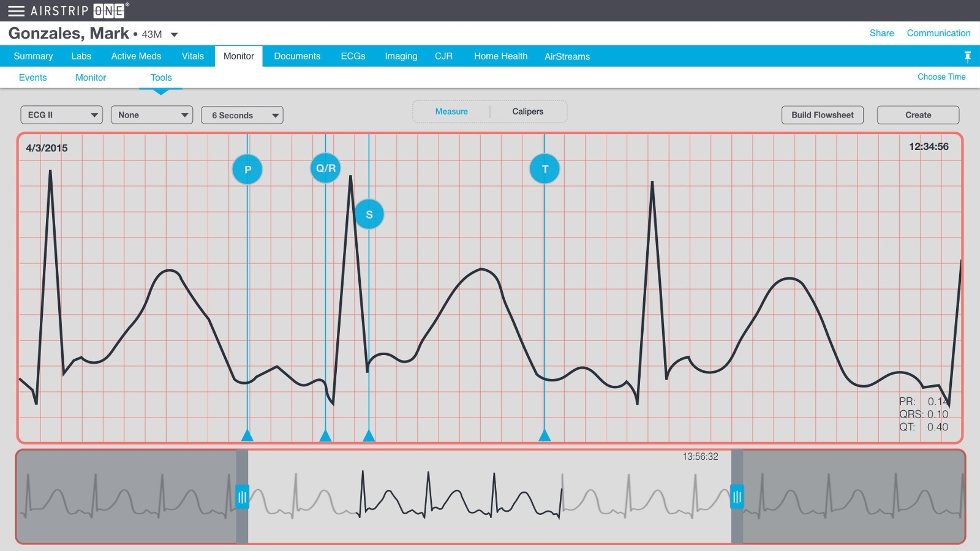Click the blue triangle under T marker line

pyautogui.click(x=545, y=435)
